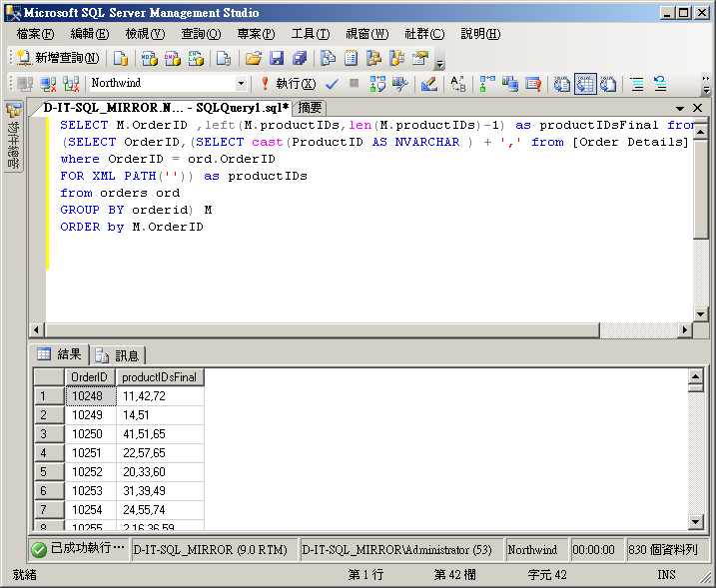Open the 說明(H) Help menu
The width and height of the screenshot is (716, 588).
[480, 34]
